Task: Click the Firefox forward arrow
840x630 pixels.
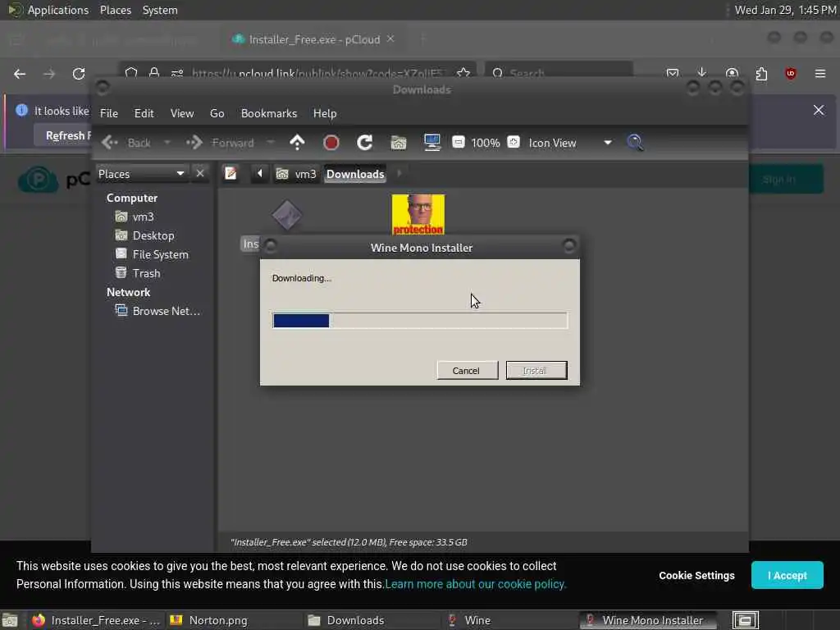Action: click(49, 74)
